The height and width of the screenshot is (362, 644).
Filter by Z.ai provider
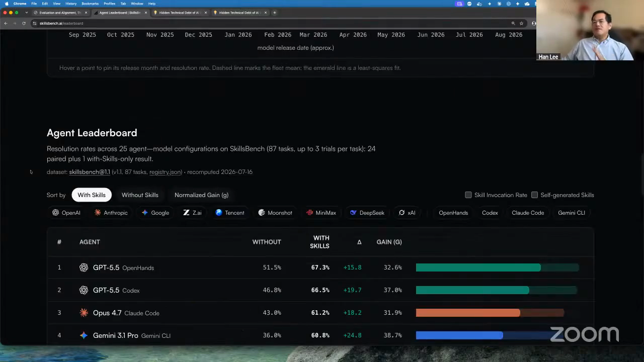point(192,213)
